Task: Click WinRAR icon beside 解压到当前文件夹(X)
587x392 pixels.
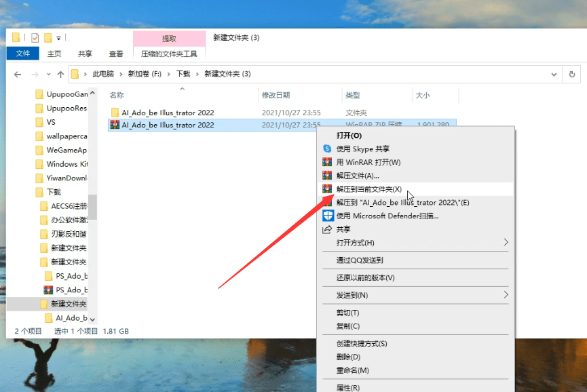Action: point(327,189)
